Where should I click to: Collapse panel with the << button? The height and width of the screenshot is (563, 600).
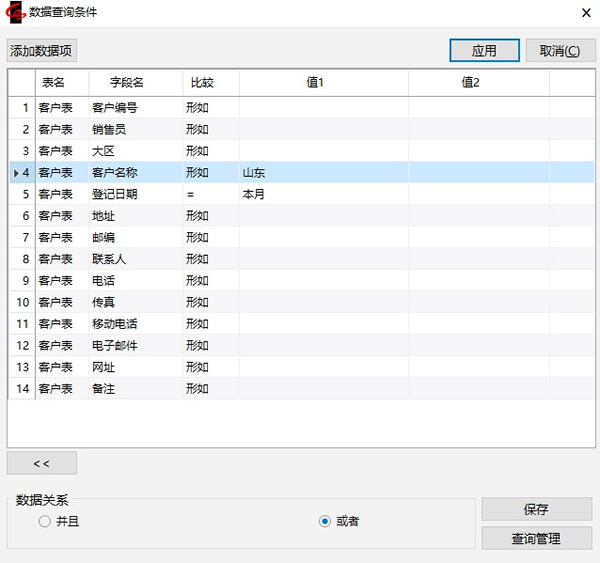(x=41, y=463)
